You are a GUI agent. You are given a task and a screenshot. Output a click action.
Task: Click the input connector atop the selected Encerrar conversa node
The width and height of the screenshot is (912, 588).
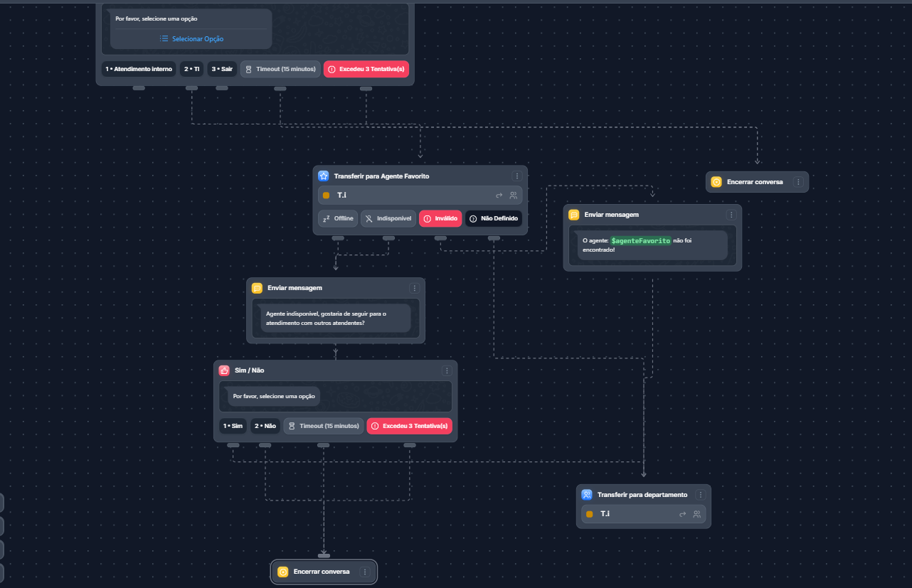(324, 555)
